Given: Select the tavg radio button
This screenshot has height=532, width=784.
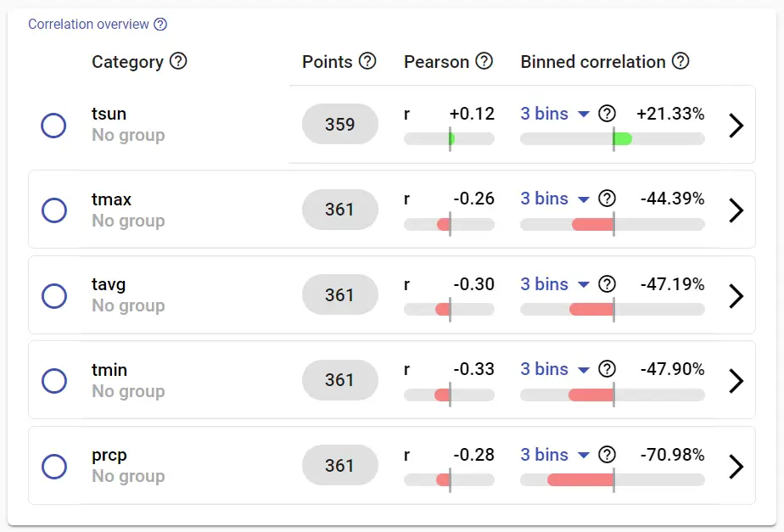Looking at the screenshot, I should point(54,296).
